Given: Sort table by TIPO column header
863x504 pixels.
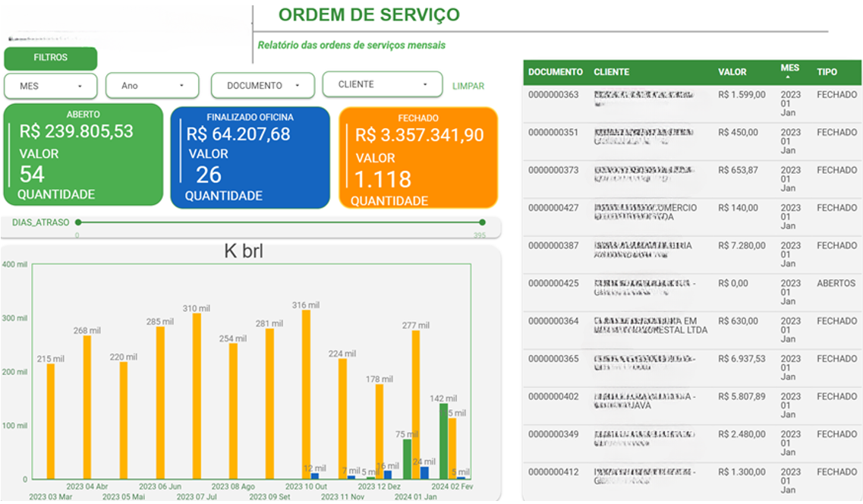Looking at the screenshot, I should pos(827,72).
